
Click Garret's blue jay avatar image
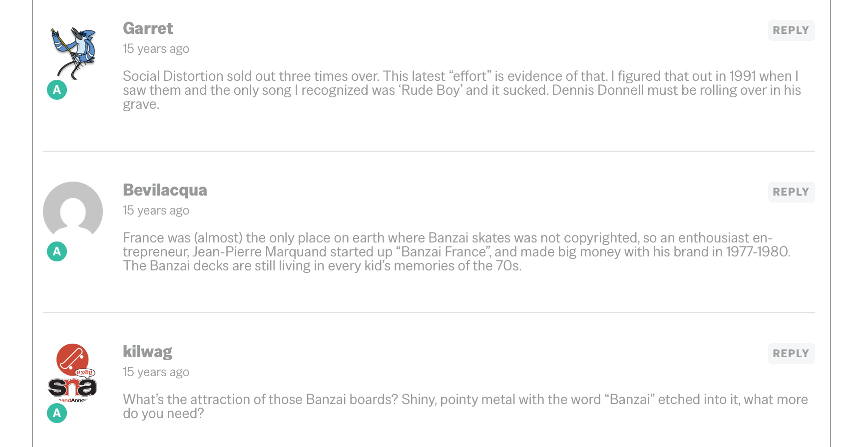coord(73,52)
